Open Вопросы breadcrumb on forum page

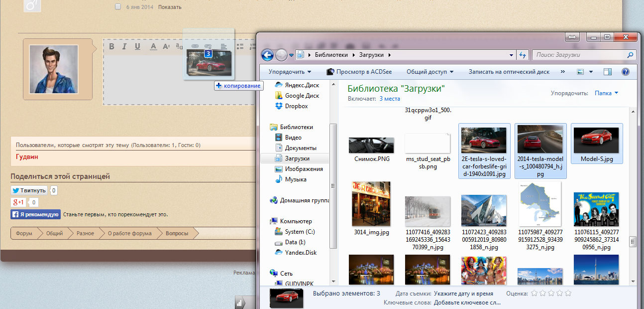tap(177, 233)
